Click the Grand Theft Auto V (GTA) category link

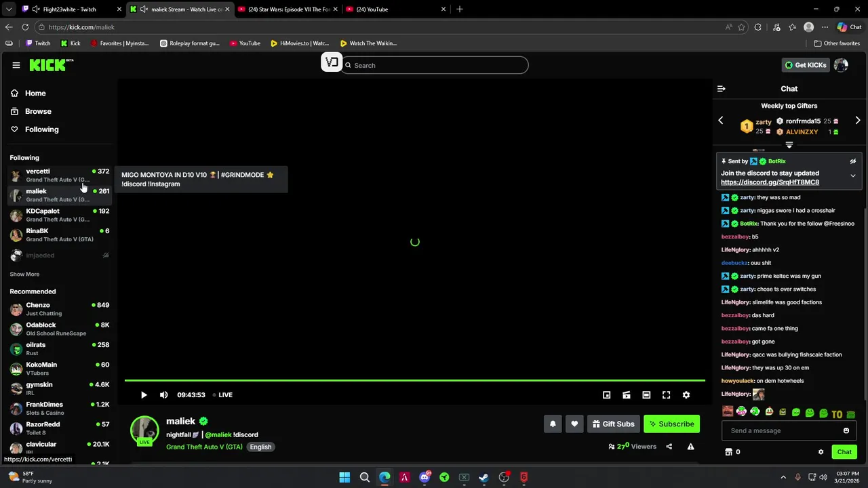204,447
